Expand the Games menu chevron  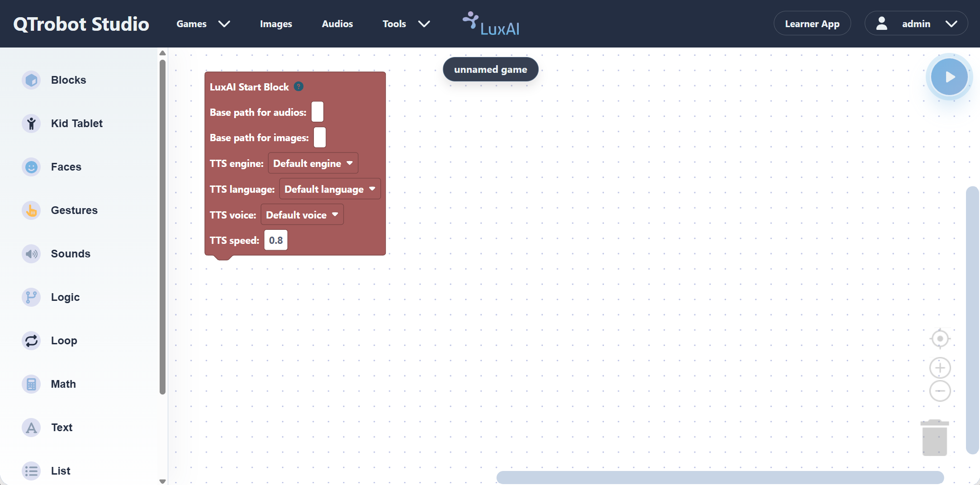[x=224, y=24]
